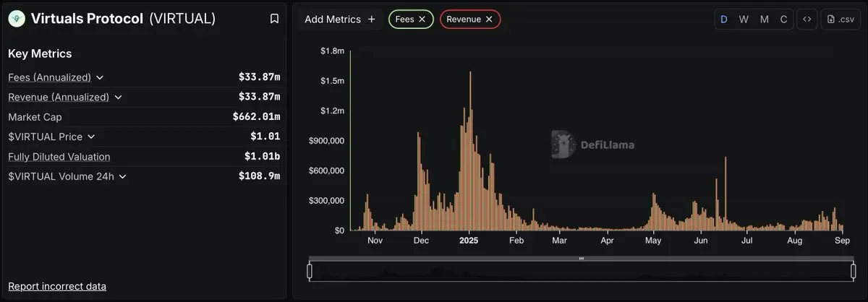The width and height of the screenshot is (868, 302).
Task: Expand the Revenue (Annualized) dropdown
Action: [x=118, y=97]
